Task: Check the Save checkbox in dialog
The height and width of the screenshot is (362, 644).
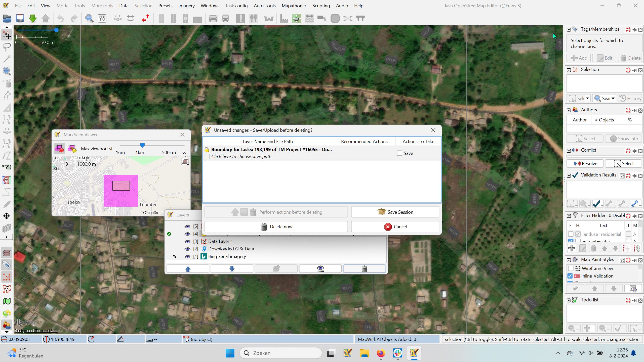Action: pos(399,153)
